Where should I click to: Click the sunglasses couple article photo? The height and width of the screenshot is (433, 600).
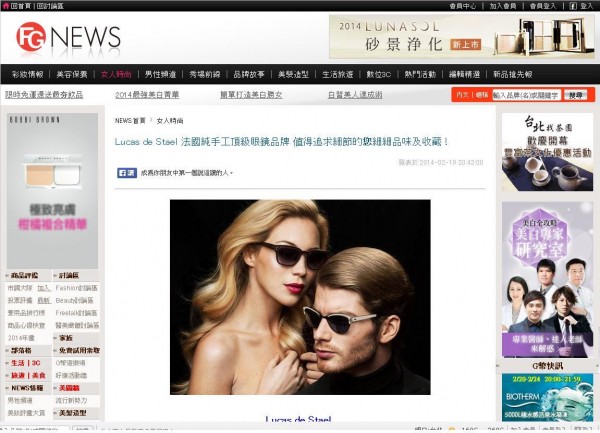(300, 297)
